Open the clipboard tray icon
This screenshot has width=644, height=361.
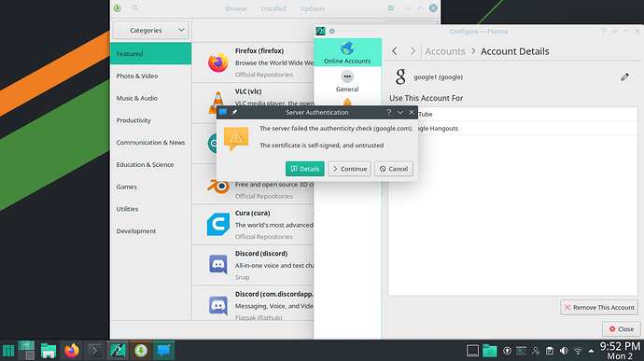pyautogui.click(x=550, y=351)
